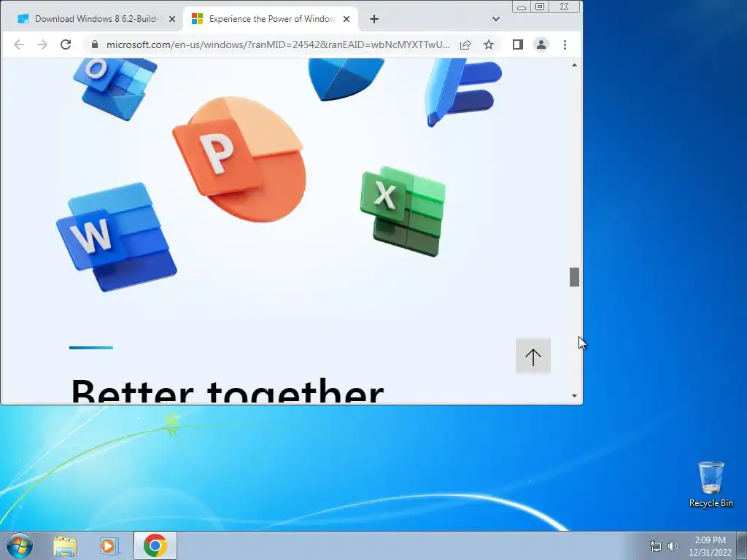
Task: Click the share page icon in address bar
Action: (465, 44)
